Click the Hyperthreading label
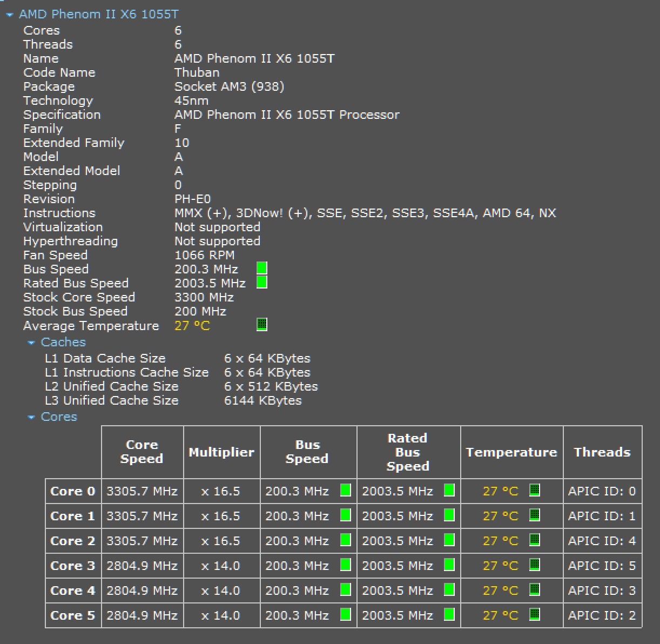This screenshot has width=660, height=644. pyautogui.click(x=71, y=241)
